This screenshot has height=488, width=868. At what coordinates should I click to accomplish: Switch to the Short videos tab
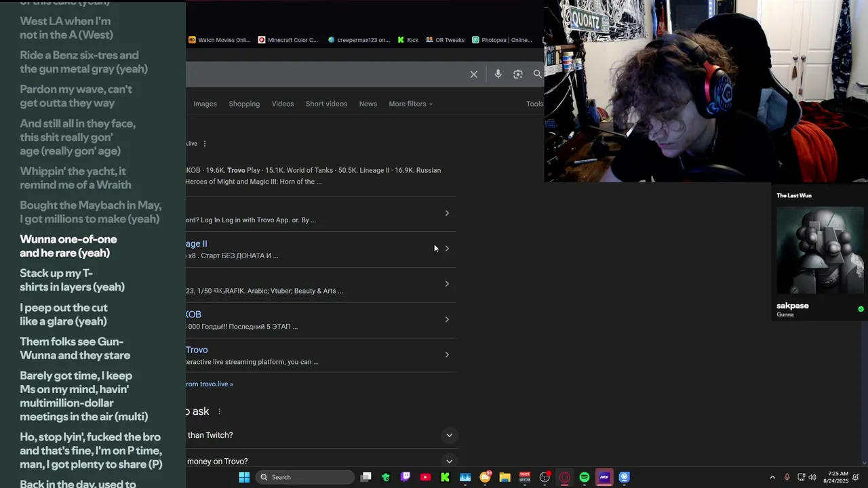tap(326, 104)
